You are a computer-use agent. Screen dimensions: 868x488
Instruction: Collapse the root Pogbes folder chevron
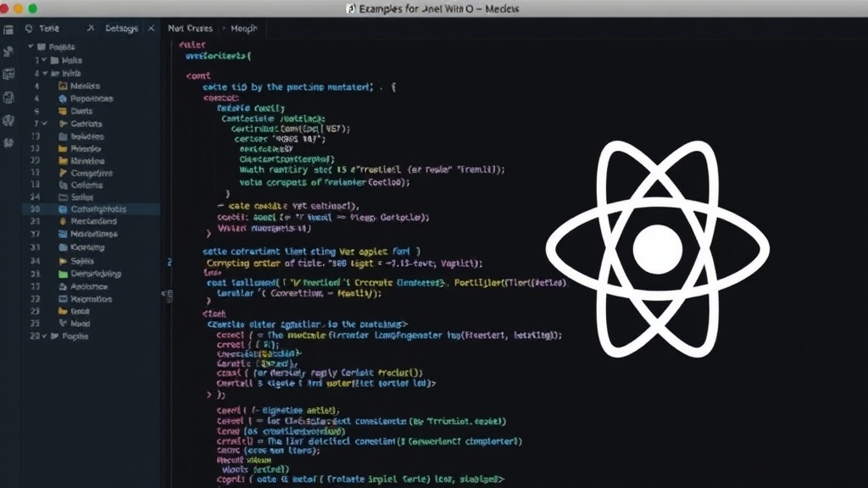[31, 47]
